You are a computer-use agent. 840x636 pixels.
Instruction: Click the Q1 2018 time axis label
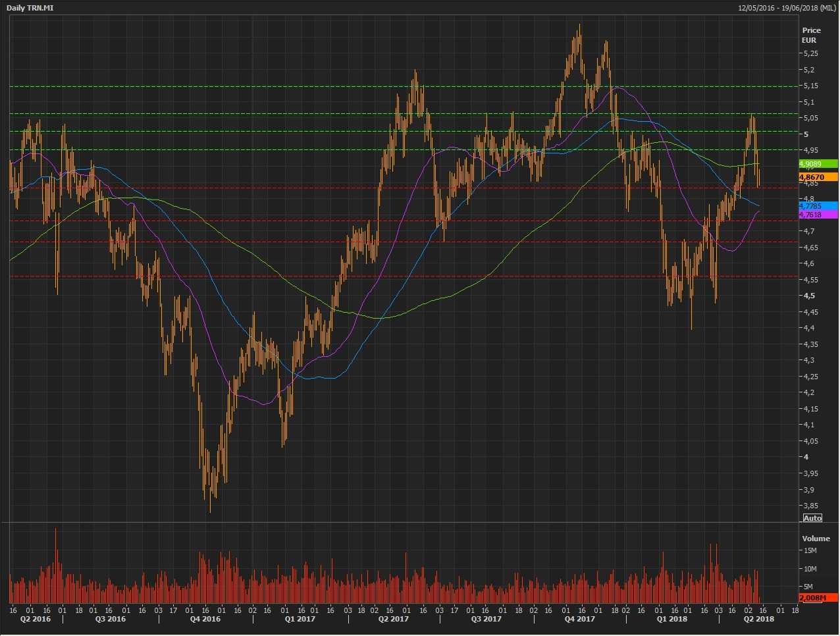(x=672, y=619)
